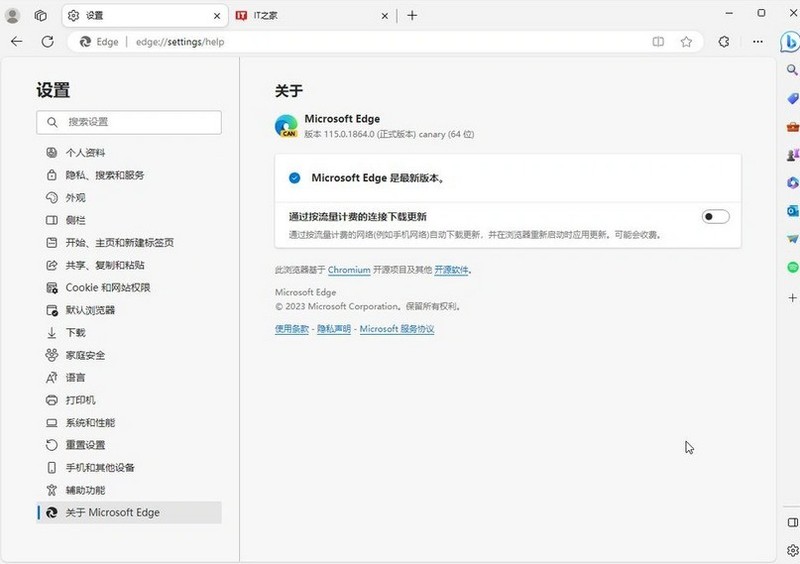Add a sidebar app with plus icon

point(792,298)
